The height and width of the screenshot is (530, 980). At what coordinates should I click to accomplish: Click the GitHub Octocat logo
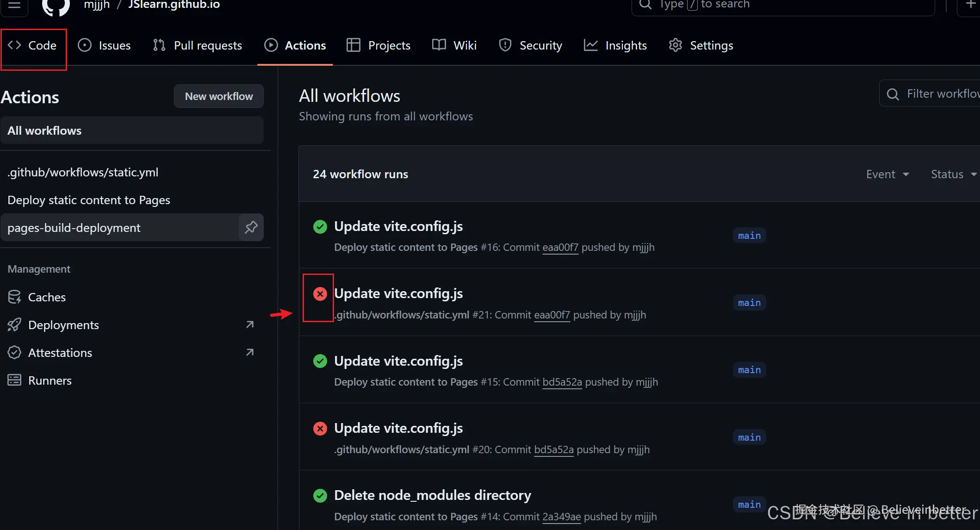pyautogui.click(x=56, y=6)
